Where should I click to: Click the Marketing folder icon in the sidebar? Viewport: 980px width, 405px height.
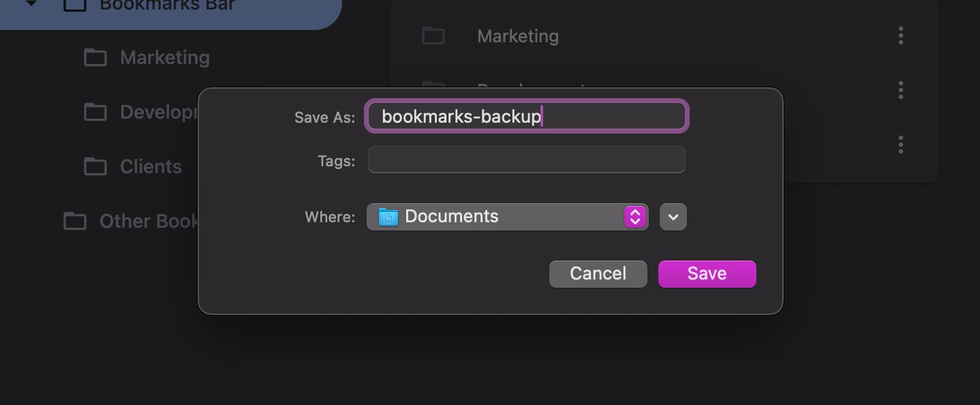(x=95, y=57)
